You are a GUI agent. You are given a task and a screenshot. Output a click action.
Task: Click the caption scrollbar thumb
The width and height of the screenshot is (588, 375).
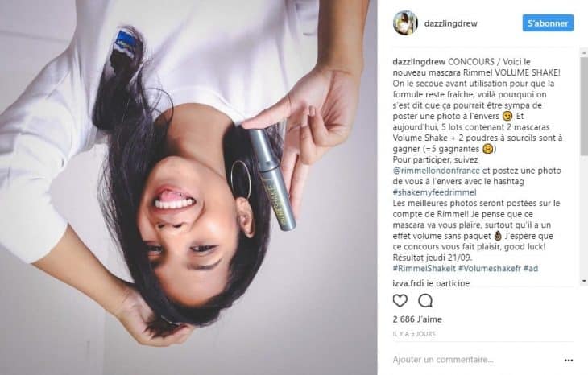[x=584, y=106]
